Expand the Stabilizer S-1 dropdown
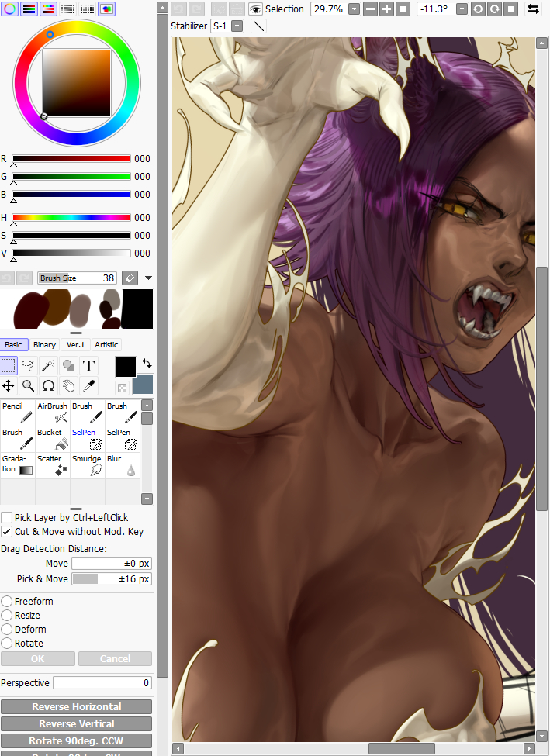This screenshot has width=550, height=756. (237, 26)
